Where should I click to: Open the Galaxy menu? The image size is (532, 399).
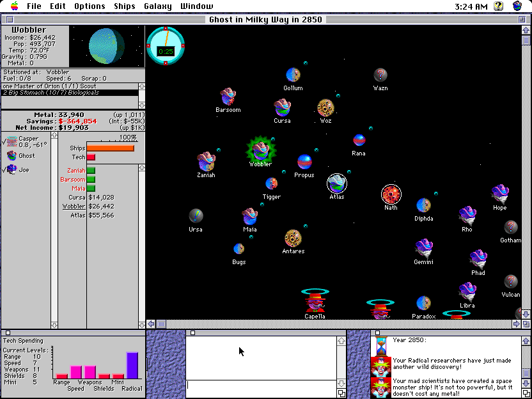coord(157,6)
